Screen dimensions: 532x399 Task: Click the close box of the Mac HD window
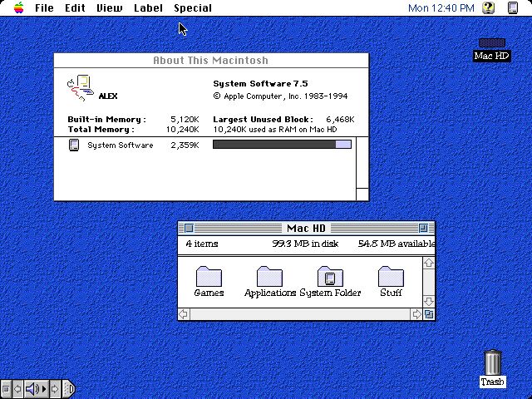pyautogui.click(x=190, y=229)
